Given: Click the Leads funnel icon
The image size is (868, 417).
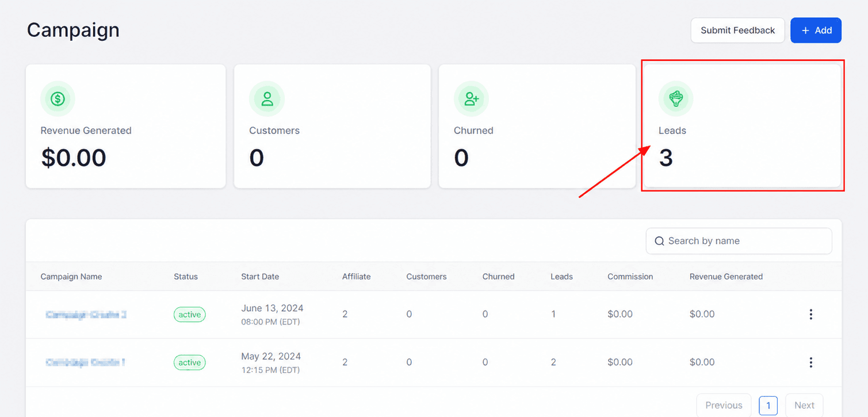Looking at the screenshot, I should pos(676,99).
